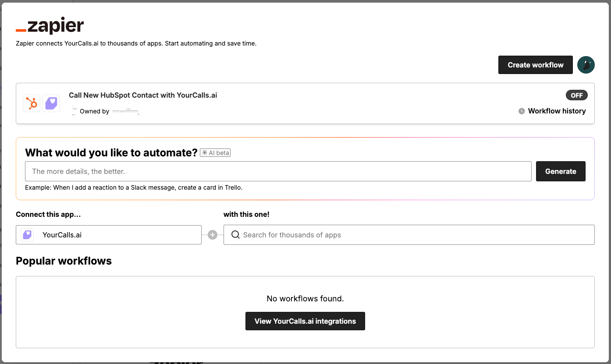Click the HubSpot app icon
The image size is (611, 364).
[32, 103]
